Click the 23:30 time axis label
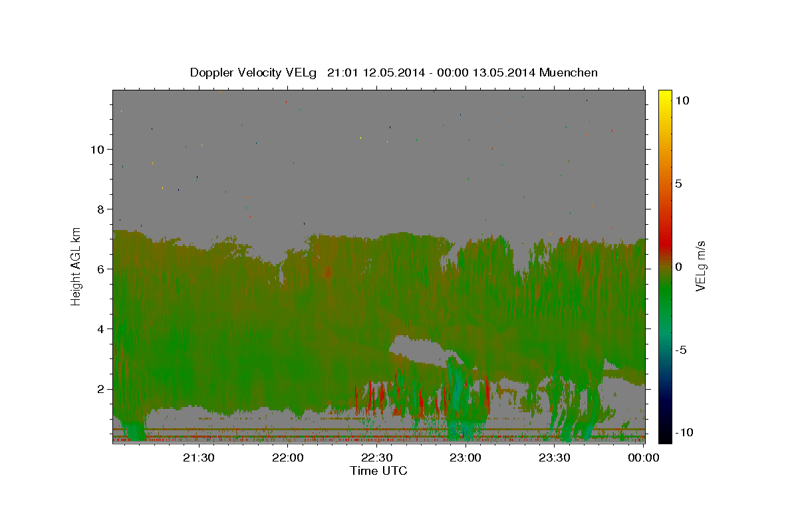The image size is (798, 532). pos(555,458)
